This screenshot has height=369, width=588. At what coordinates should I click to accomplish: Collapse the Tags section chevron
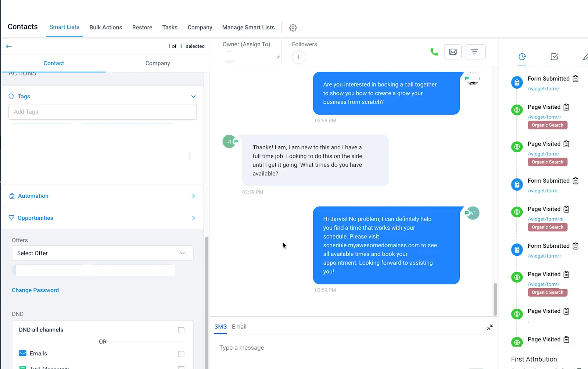[x=193, y=96]
